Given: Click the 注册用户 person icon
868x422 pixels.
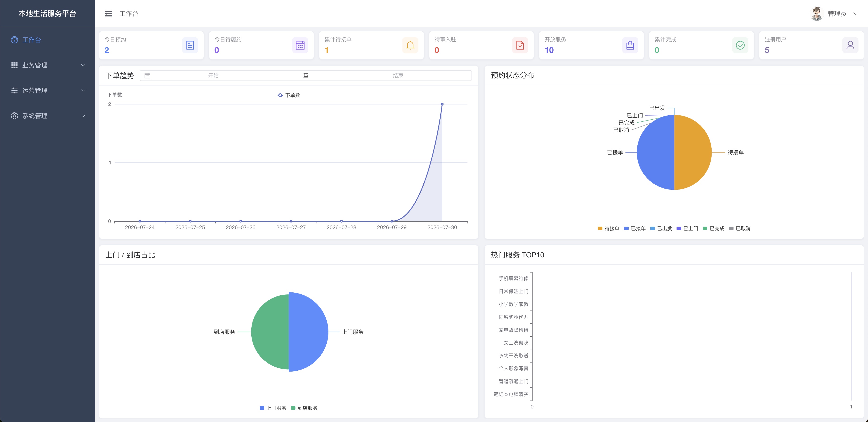Looking at the screenshot, I should (850, 45).
